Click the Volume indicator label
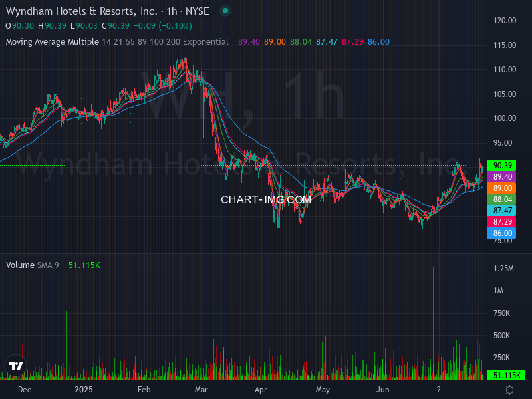This screenshot has height=399, width=532. (20, 265)
